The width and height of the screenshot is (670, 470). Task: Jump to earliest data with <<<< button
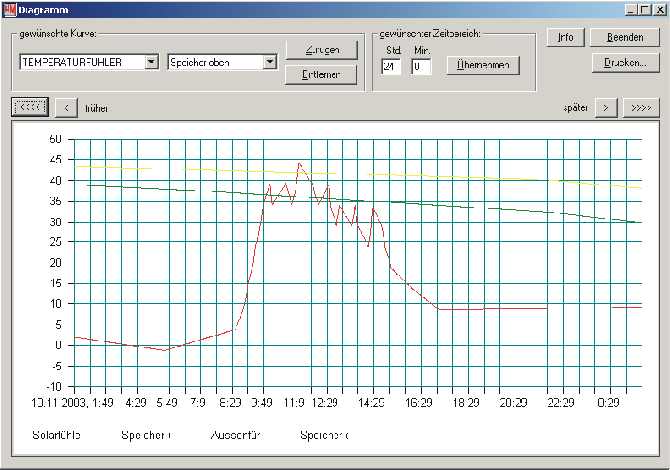coord(30,106)
